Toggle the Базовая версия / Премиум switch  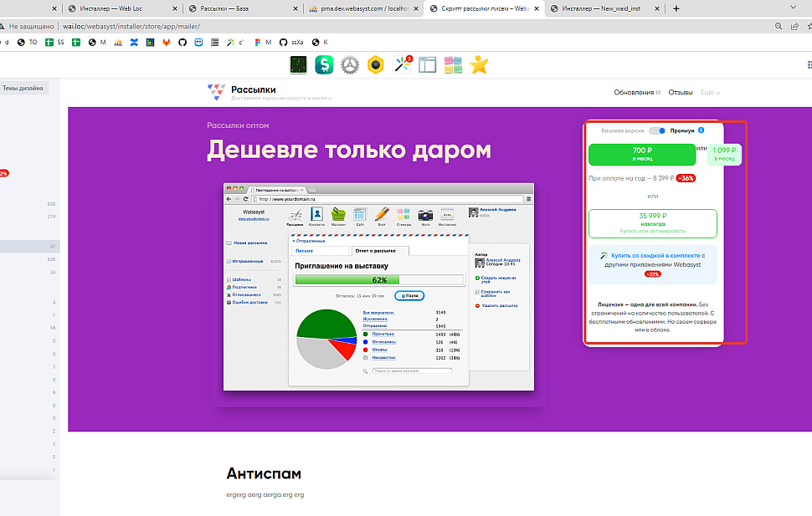click(x=657, y=130)
